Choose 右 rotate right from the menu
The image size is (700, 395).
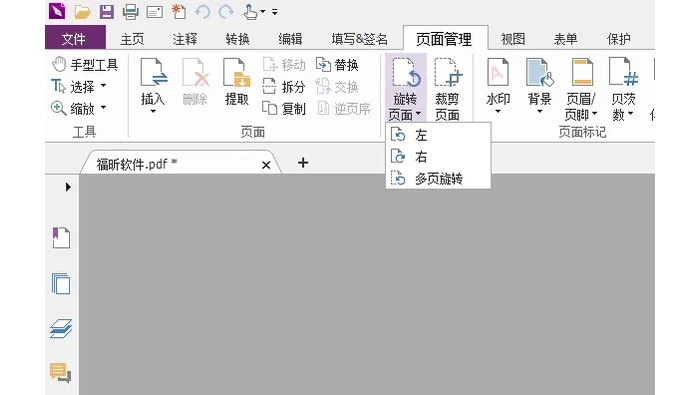pos(438,157)
